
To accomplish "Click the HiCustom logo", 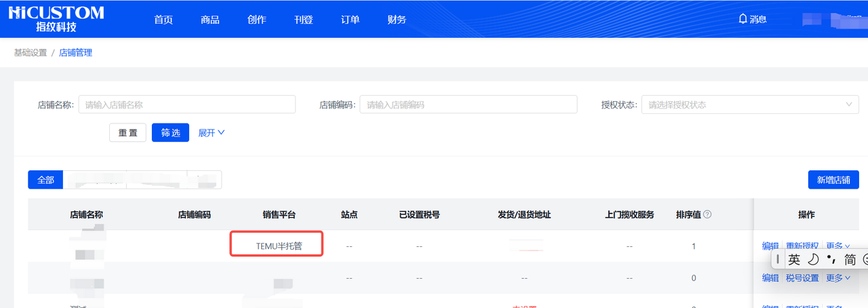I will (56, 19).
